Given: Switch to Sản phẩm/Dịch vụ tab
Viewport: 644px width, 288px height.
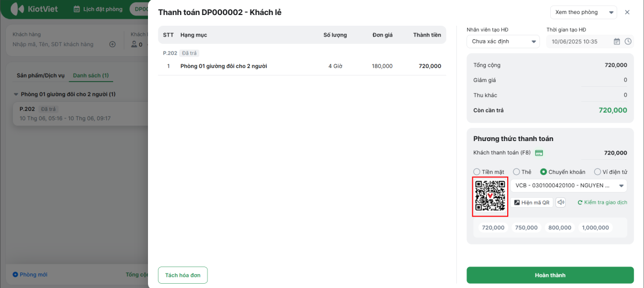Looking at the screenshot, I should coord(41,76).
